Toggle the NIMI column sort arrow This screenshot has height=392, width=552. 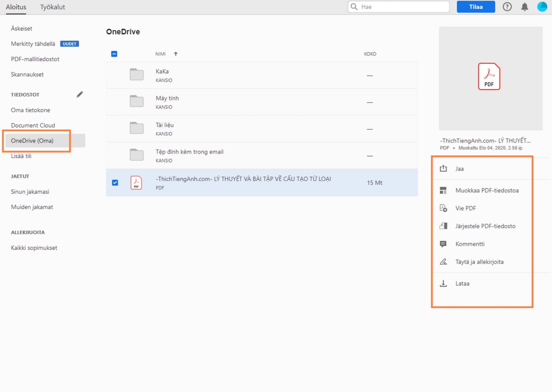(x=176, y=54)
